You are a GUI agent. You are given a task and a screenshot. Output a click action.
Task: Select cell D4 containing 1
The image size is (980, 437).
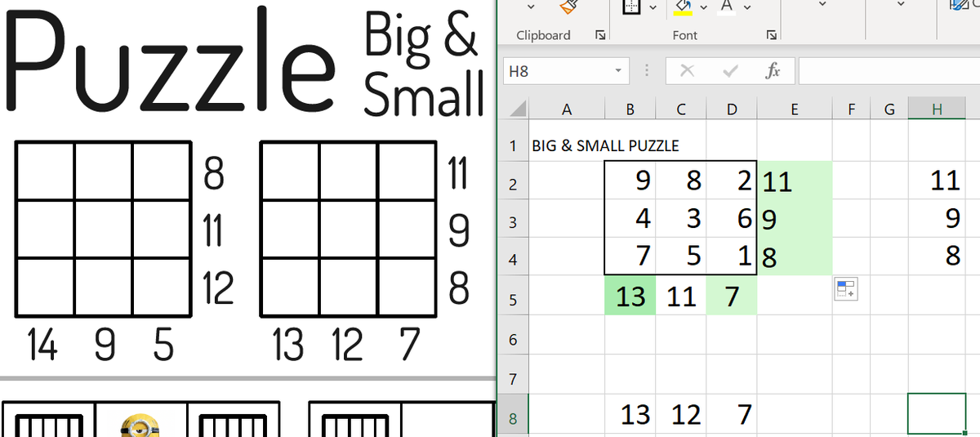731,256
